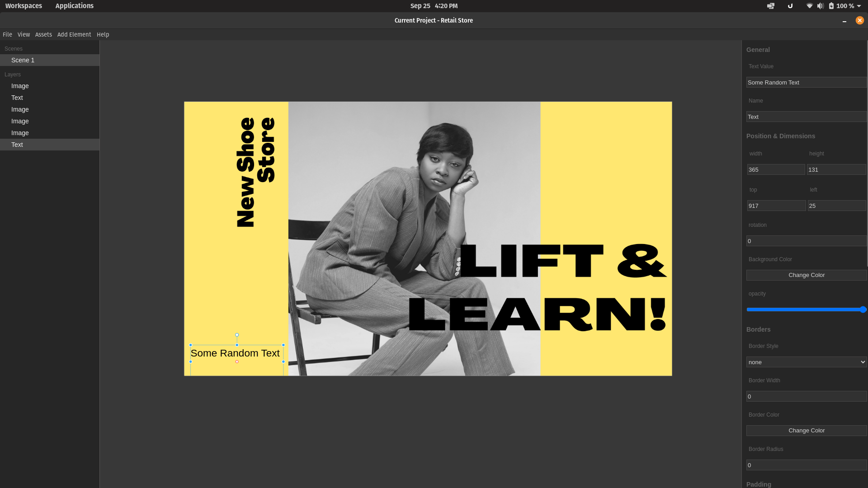868x488 pixels.
Task: Click top-right resize handle of selected text box
Action: 283,345
